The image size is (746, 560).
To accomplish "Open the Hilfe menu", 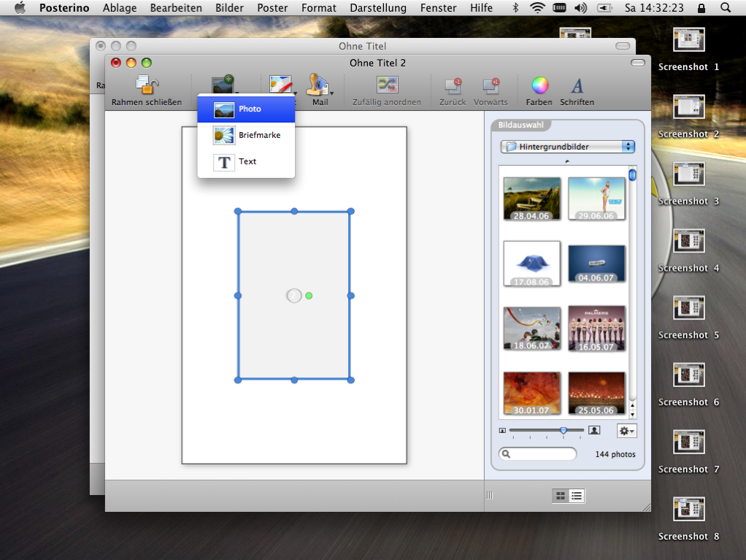I will (x=482, y=7).
